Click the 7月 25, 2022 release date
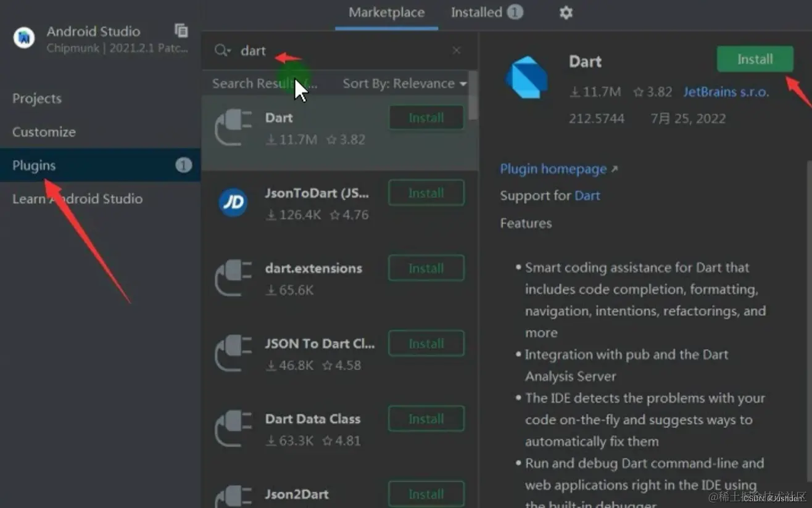The width and height of the screenshot is (812, 508). coord(688,118)
